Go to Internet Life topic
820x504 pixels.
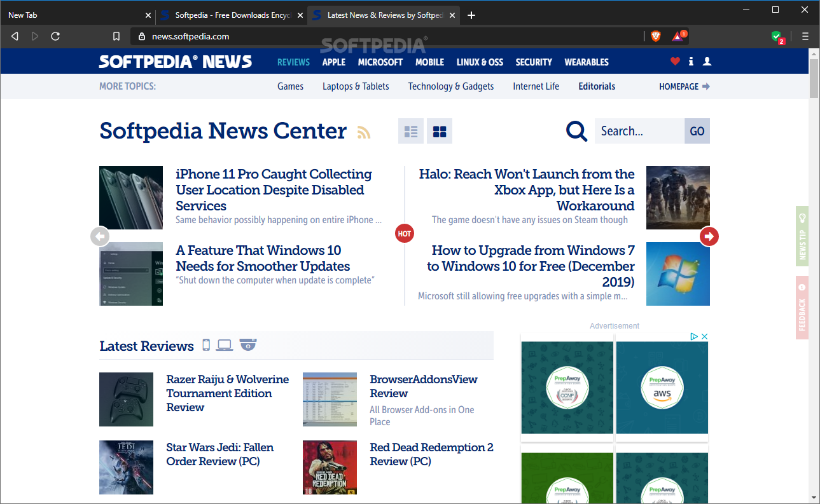coord(536,86)
